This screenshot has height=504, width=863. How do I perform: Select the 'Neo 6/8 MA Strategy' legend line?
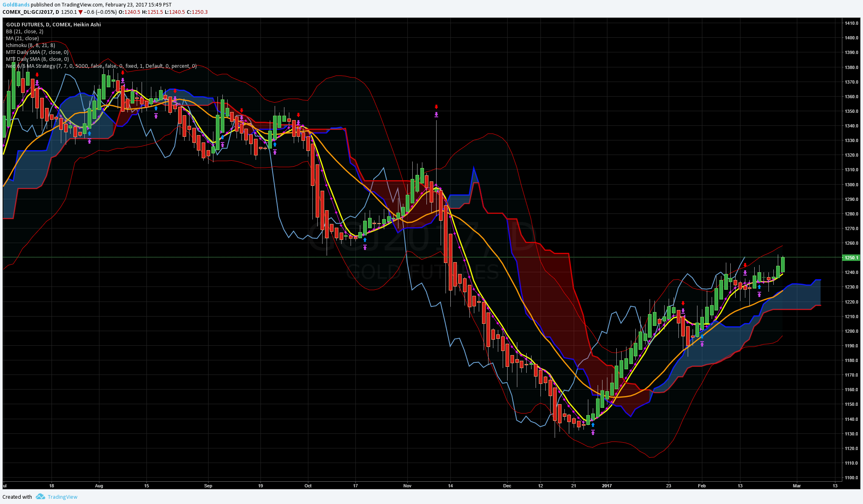(x=101, y=66)
